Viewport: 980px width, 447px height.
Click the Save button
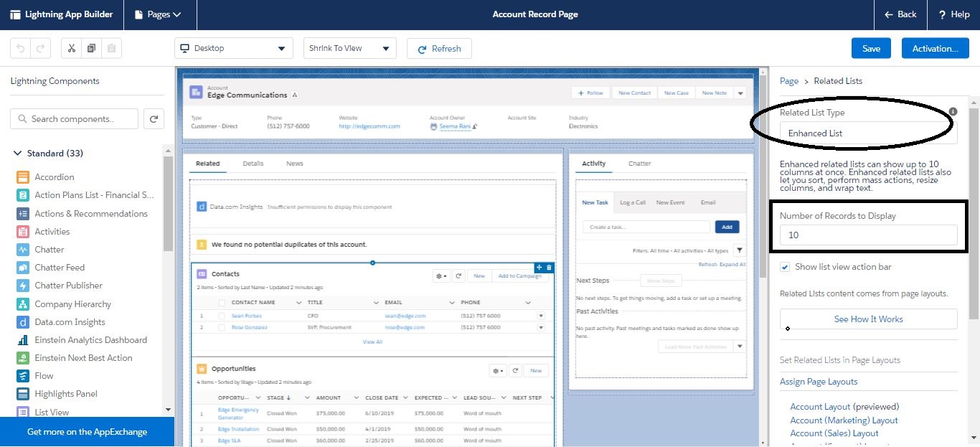click(x=871, y=48)
